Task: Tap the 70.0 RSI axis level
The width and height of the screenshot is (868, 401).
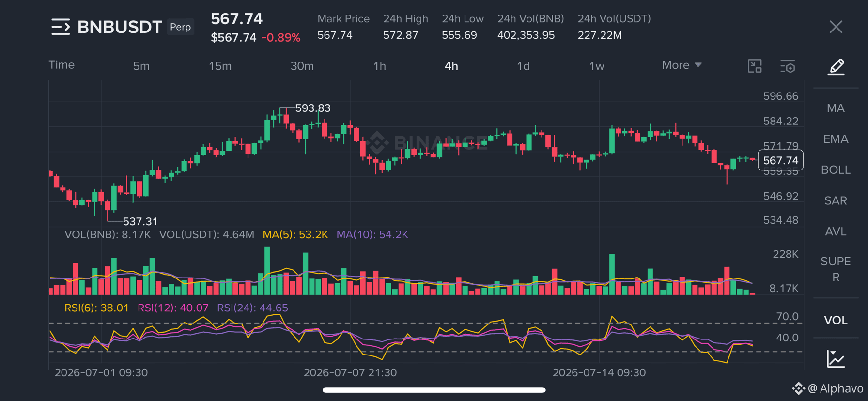Action: (x=787, y=317)
